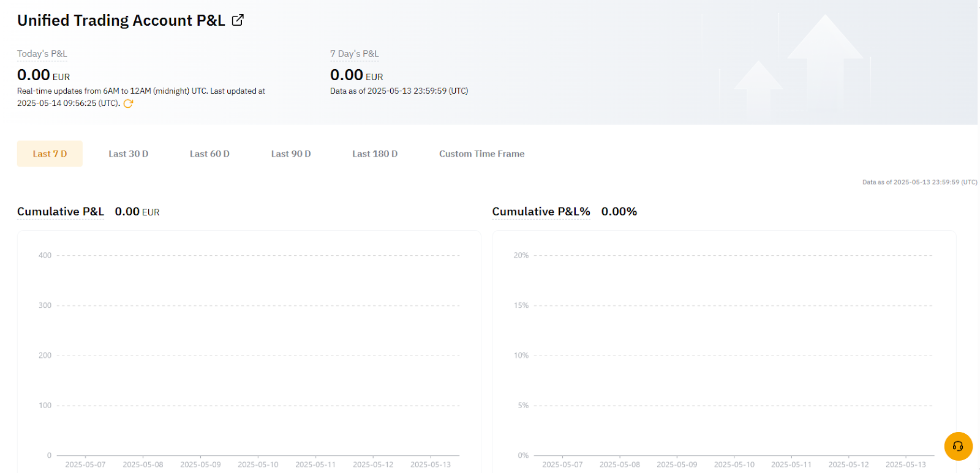Switch to the Last 180 D period
The image size is (980, 473).
pos(375,154)
